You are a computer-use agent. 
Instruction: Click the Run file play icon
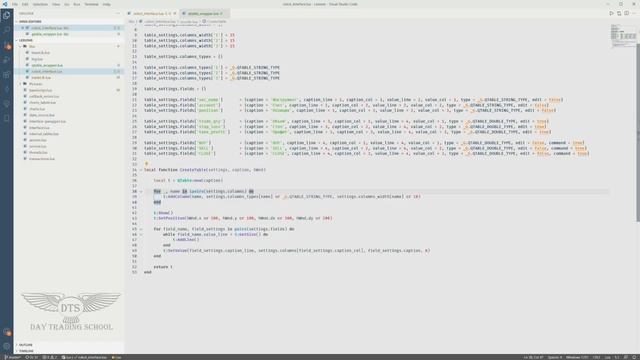pyautogui.click(x=611, y=13)
